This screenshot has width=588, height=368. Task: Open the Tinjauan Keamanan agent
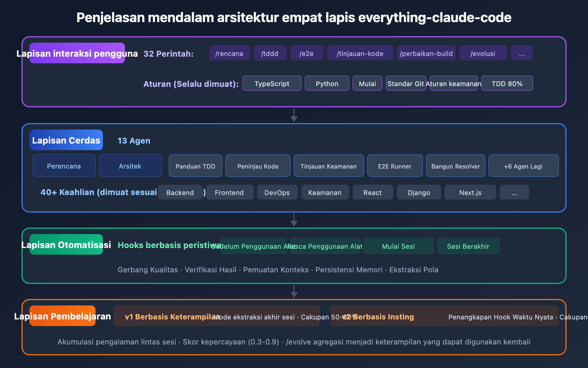[x=329, y=166]
